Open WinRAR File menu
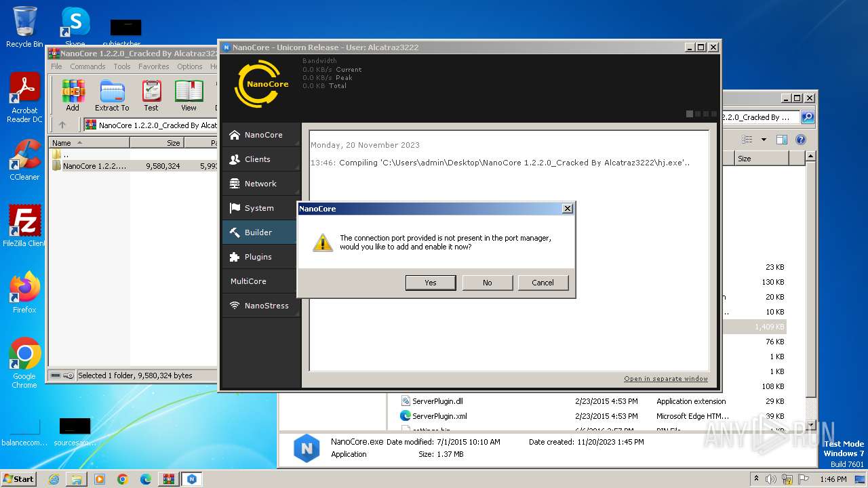The image size is (868, 488). coord(56,66)
